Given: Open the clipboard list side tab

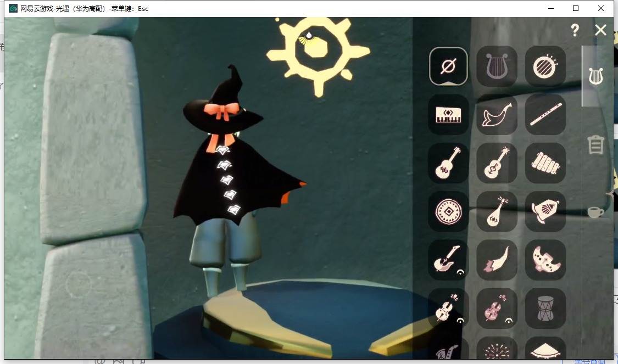Looking at the screenshot, I should coord(595,145).
